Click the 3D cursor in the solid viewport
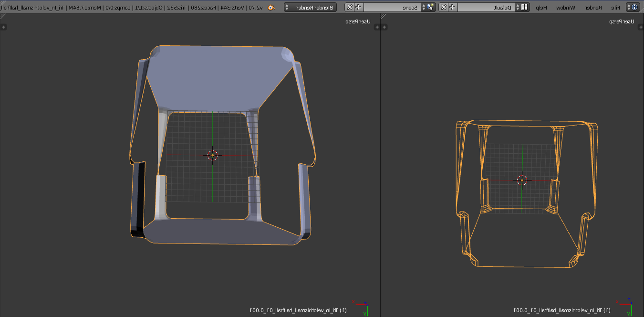This screenshot has width=644, height=317. (x=213, y=155)
